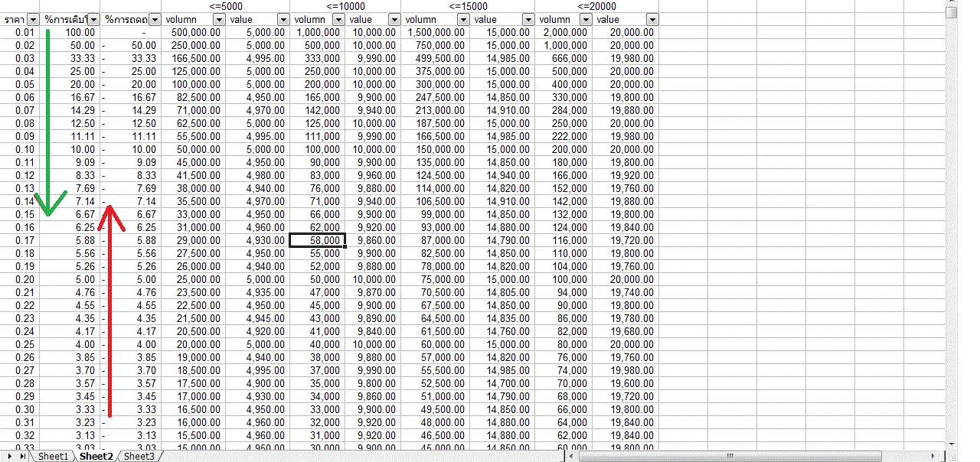
Task: Click the <=10000 group header cell
Action: pyautogui.click(x=345, y=6)
